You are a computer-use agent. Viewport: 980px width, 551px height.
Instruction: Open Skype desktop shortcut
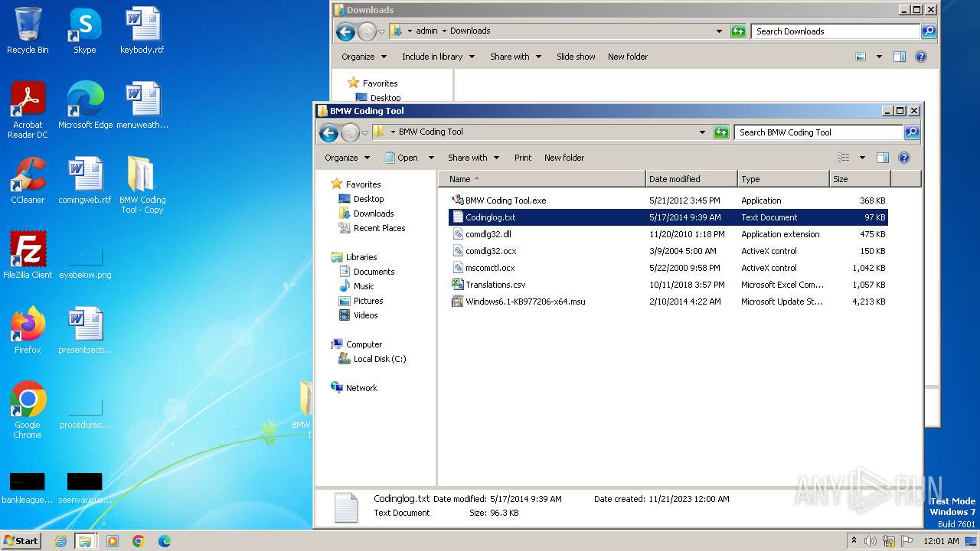click(84, 31)
